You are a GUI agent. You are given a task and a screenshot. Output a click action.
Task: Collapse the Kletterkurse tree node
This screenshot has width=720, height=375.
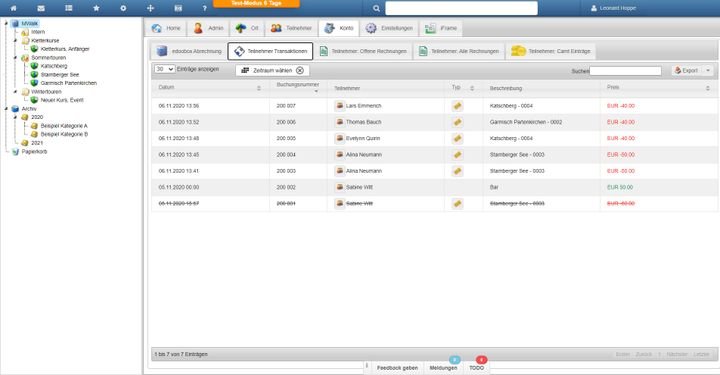tap(15, 40)
